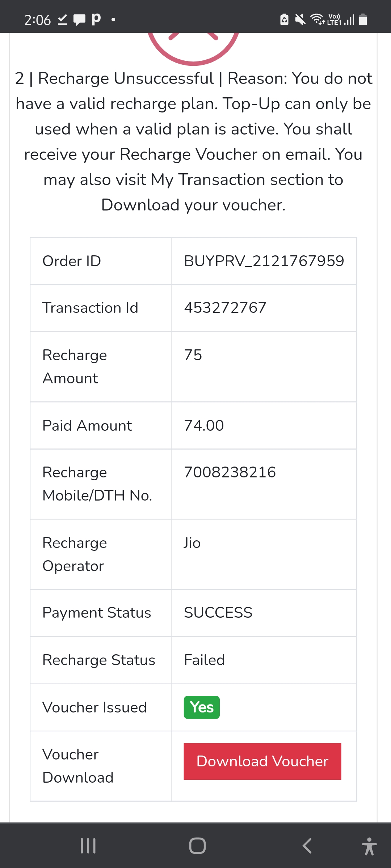The width and height of the screenshot is (391, 868).
Task: Tap the red failed-status circle icon
Action: coord(193,45)
